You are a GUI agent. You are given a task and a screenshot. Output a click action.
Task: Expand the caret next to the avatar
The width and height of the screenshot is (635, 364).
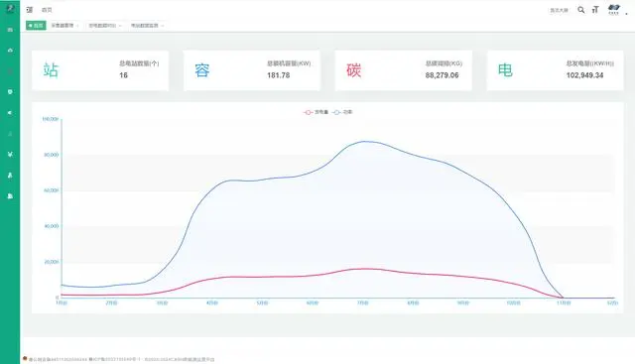point(626,13)
